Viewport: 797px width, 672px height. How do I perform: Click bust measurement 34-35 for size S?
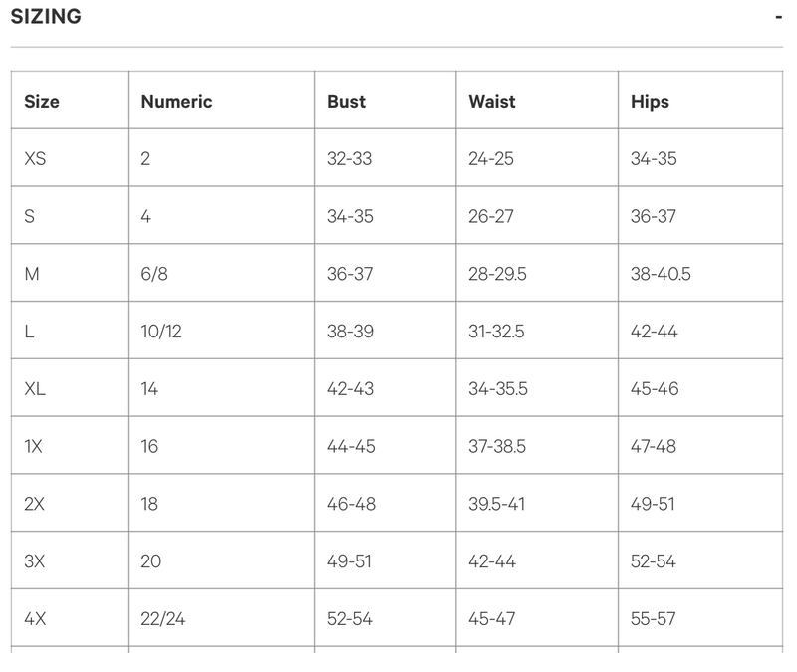coord(350,216)
